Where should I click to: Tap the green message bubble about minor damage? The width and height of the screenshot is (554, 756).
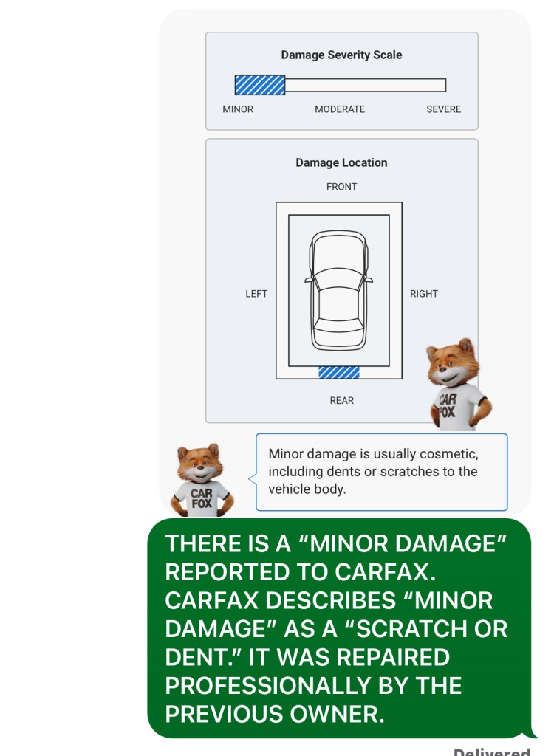click(x=339, y=628)
